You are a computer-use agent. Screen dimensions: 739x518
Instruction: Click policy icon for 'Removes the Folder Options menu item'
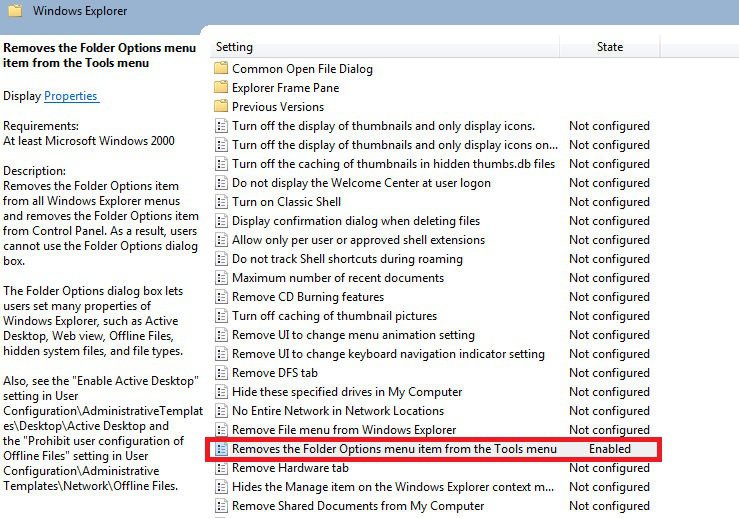tap(221, 449)
